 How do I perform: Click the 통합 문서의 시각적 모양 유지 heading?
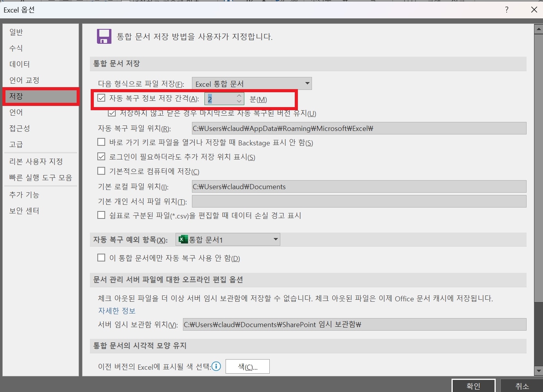tap(140, 345)
